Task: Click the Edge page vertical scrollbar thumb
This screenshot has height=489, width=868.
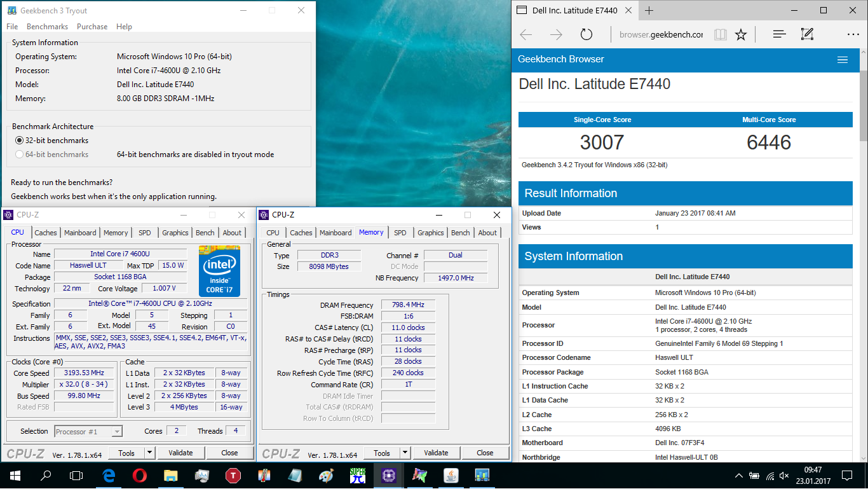Action: click(x=864, y=107)
